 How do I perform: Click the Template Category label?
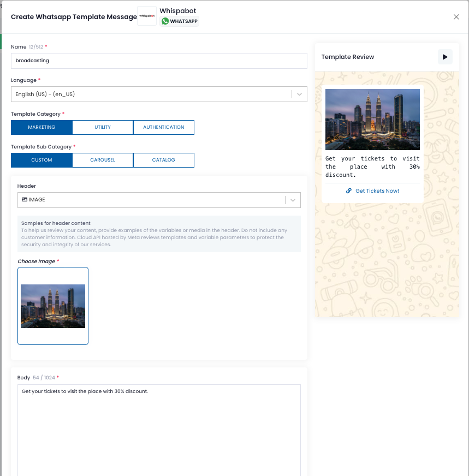click(x=36, y=114)
